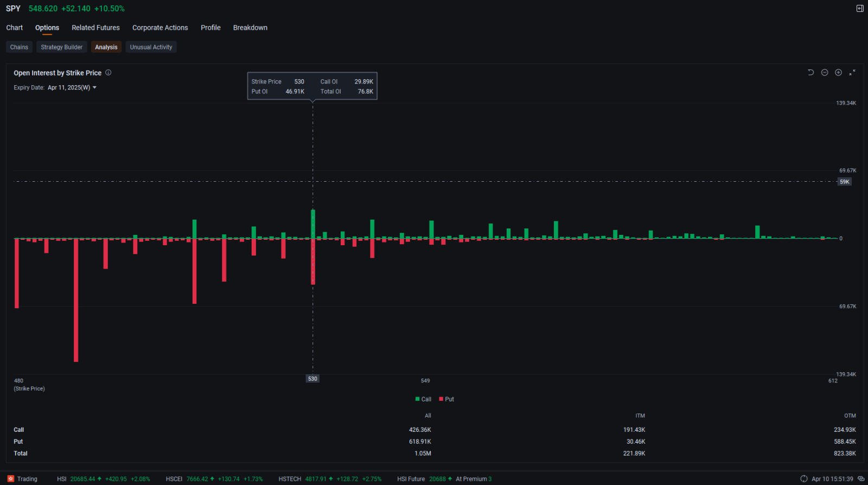Click the Put ITM value 30.46K
The image size is (868, 485).
(636, 442)
